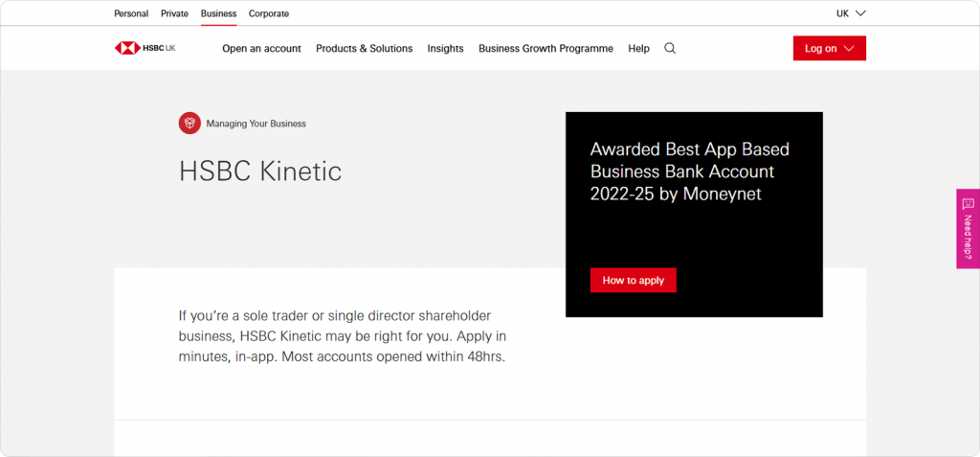Click the red Managing Your Business icon

pyautogui.click(x=189, y=124)
